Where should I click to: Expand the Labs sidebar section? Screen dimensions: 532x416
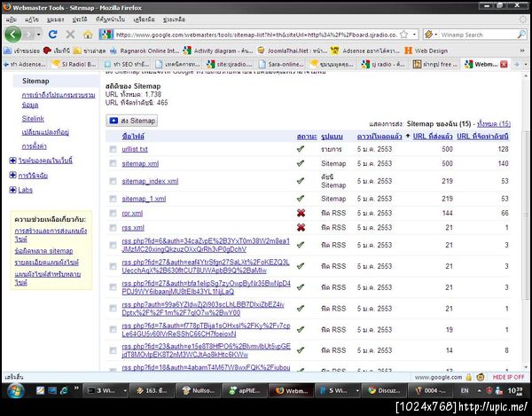click(x=12, y=190)
